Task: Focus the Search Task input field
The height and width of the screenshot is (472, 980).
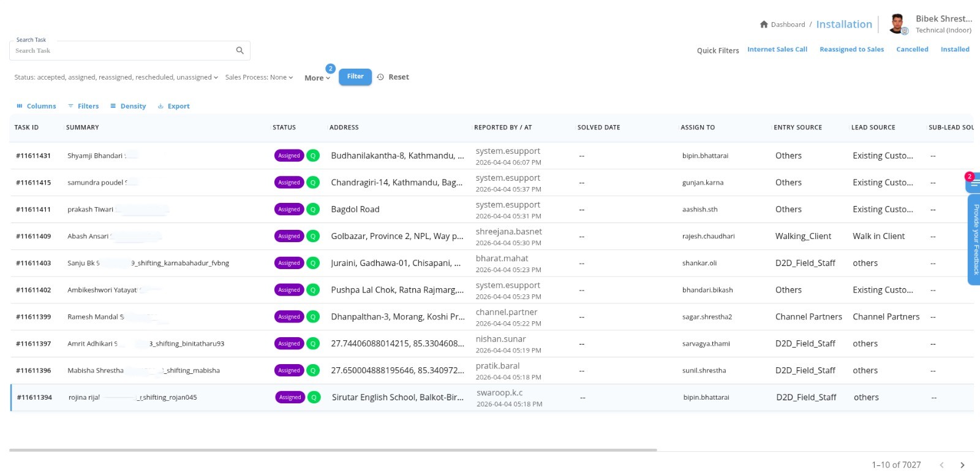Action: pos(123,51)
